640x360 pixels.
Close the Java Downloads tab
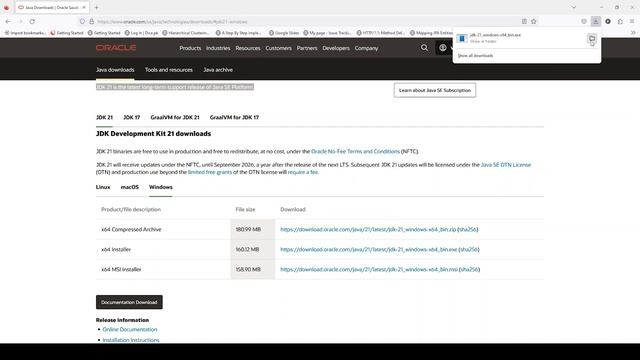[x=84, y=7]
